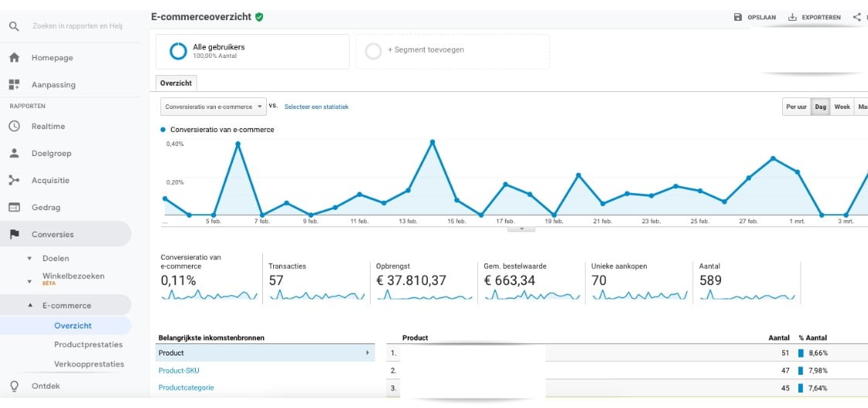Click the Homepage house icon

coord(15,57)
